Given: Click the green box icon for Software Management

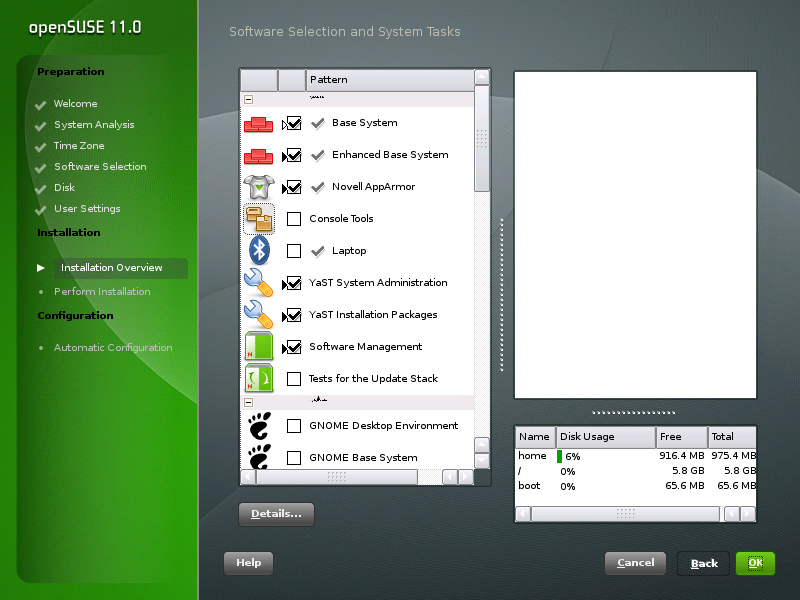Looking at the screenshot, I should point(259,346).
